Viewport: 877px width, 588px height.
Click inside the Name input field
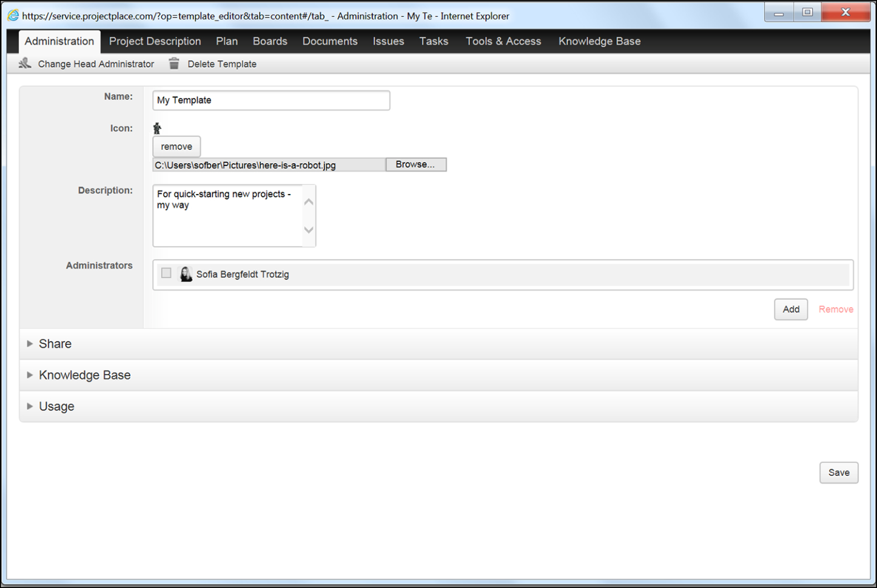[270, 100]
